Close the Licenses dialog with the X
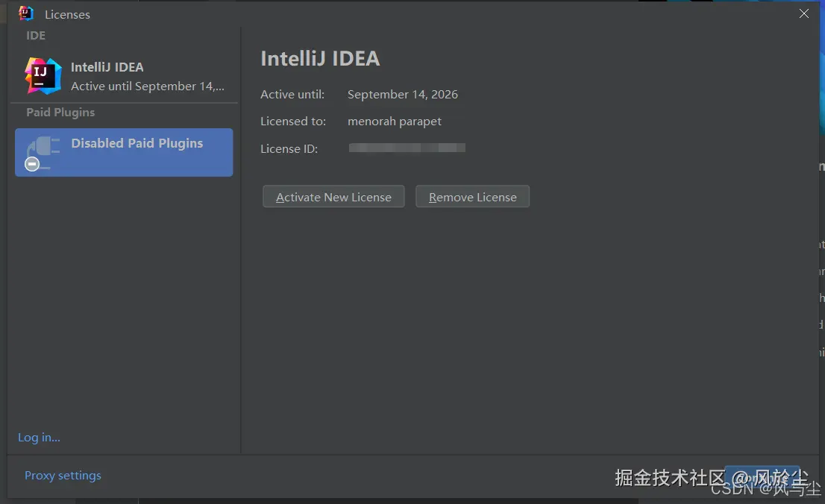Viewport: 825px width, 504px height. (x=804, y=13)
